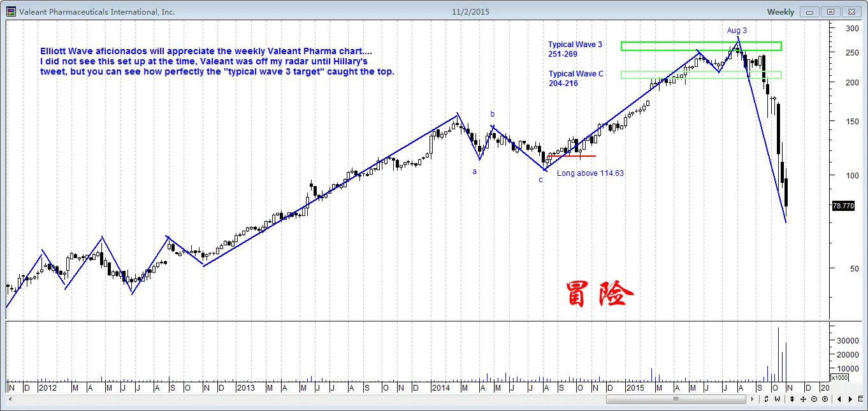868x411 pixels.
Task: Click the vertical scale up-down arrows icon
Action: coord(792,399)
